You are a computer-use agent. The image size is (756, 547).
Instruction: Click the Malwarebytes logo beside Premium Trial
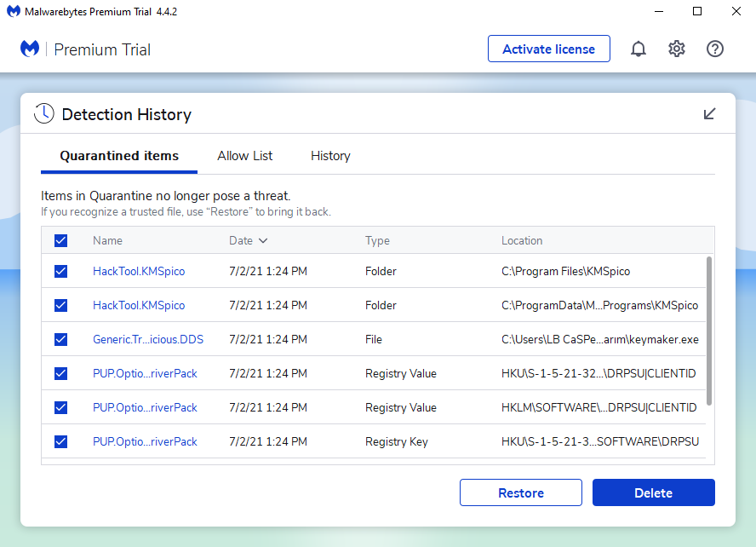pyautogui.click(x=30, y=49)
